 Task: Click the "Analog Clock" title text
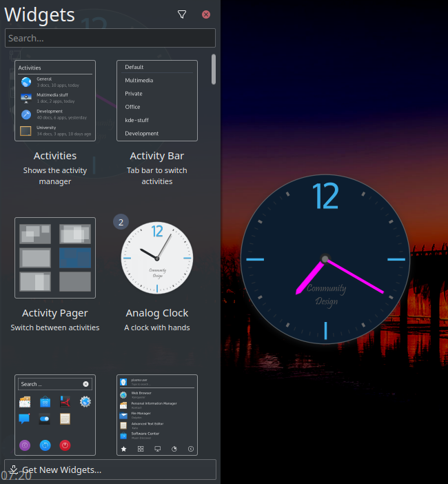point(157,313)
